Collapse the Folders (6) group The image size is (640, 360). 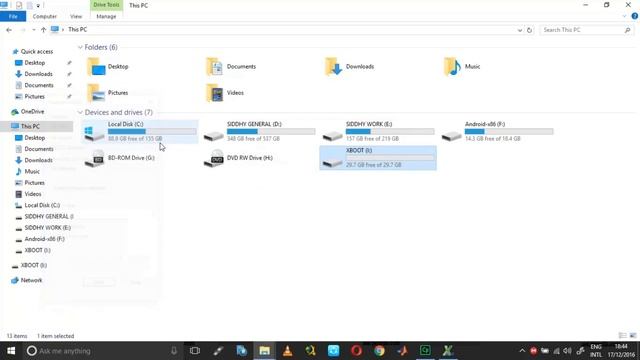click(x=80, y=47)
